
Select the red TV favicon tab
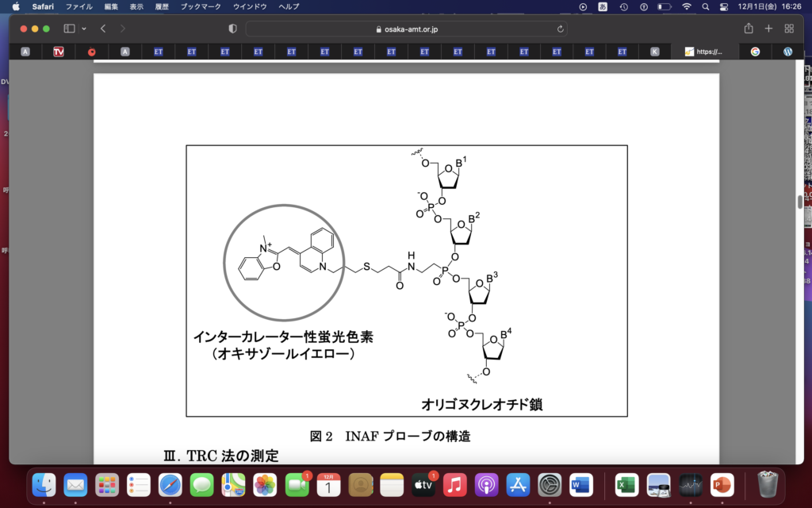point(59,52)
